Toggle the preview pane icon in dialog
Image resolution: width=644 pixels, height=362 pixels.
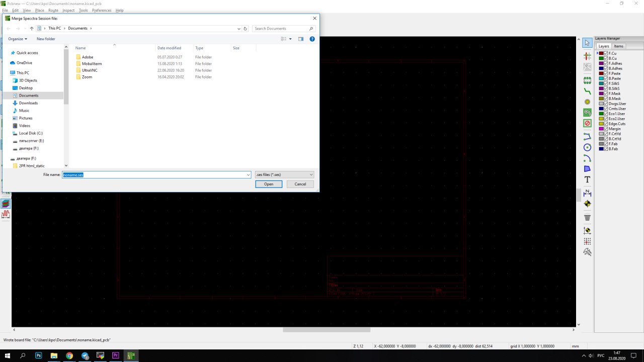point(301,39)
